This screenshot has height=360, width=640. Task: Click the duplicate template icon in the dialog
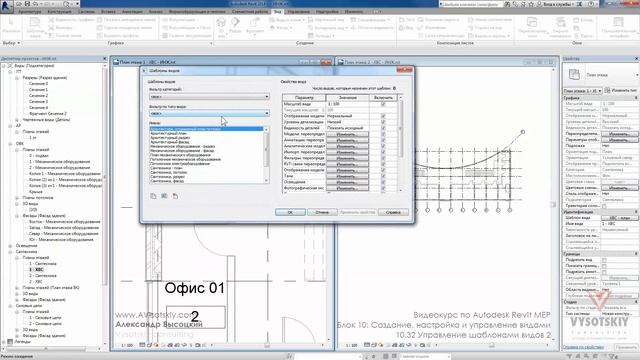pos(153,196)
